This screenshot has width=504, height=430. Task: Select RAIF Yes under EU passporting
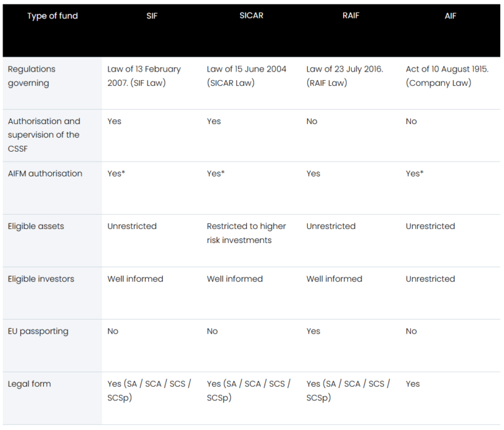[x=313, y=332]
